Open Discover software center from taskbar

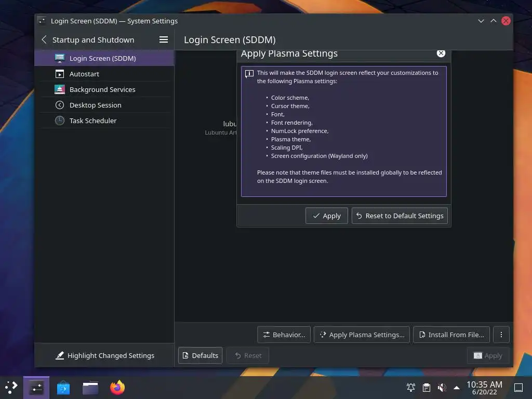pyautogui.click(x=63, y=388)
